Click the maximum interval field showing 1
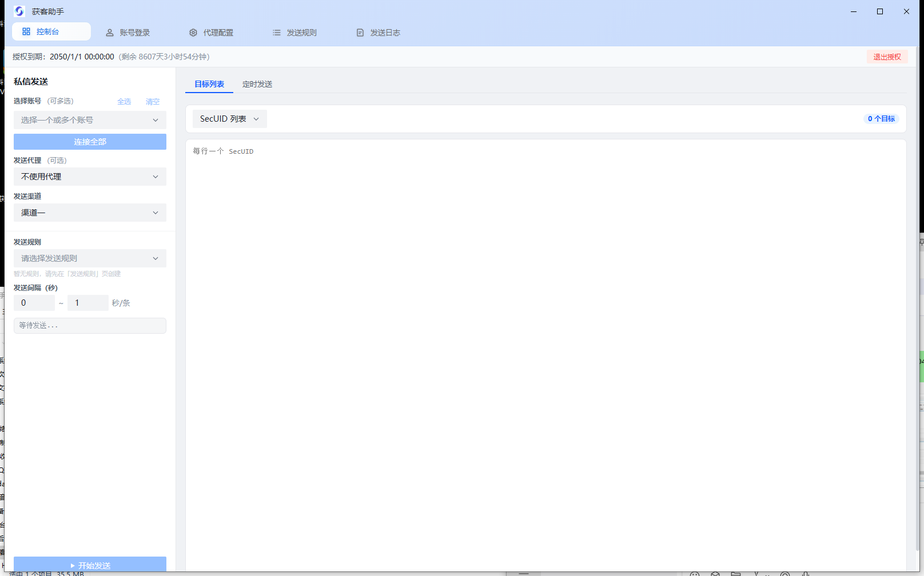The image size is (924, 576). [x=88, y=303]
